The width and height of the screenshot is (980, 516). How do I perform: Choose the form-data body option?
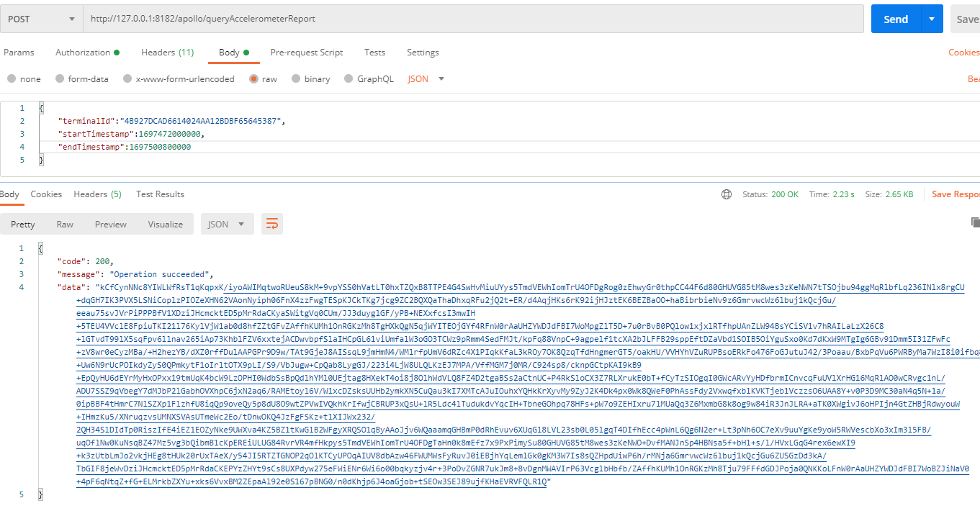click(x=60, y=79)
